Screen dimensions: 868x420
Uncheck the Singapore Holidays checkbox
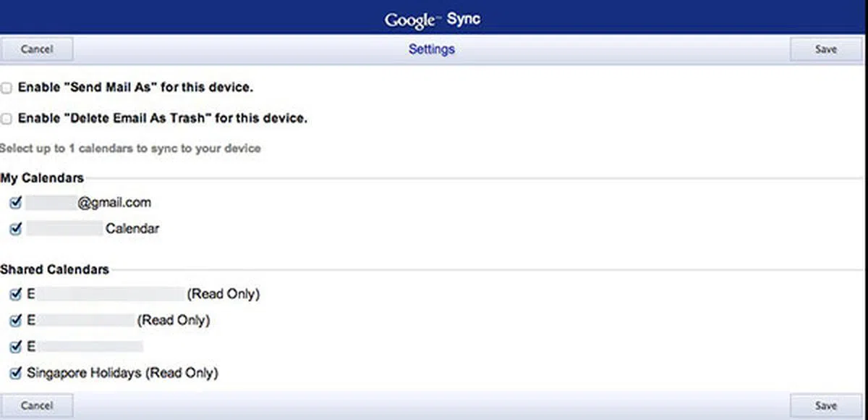(16, 374)
